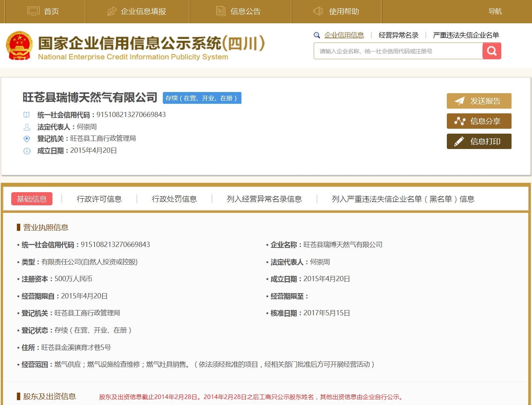
Task: Click the company title 旺苍县瑞博天然气有限公司
Action: pyautogui.click(x=90, y=98)
